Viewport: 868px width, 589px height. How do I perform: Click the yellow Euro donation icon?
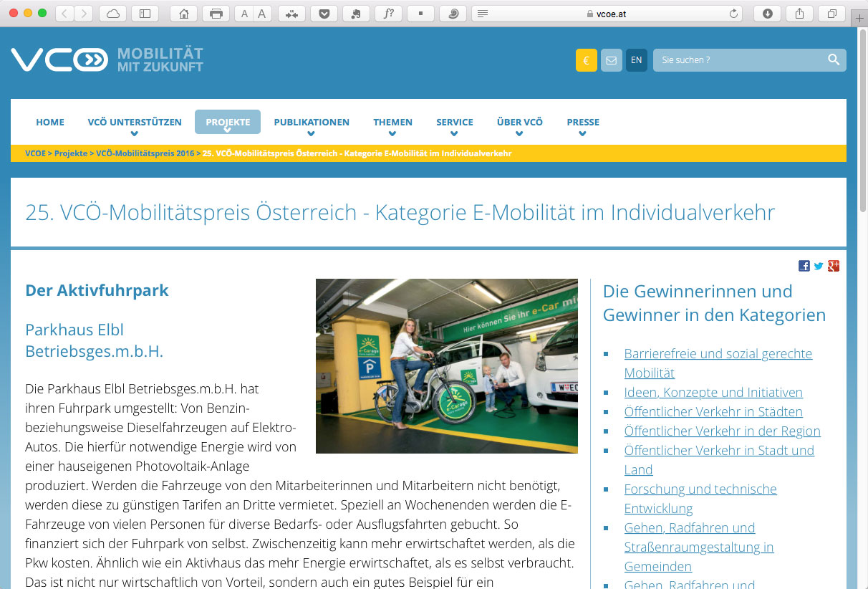click(586, 60)
